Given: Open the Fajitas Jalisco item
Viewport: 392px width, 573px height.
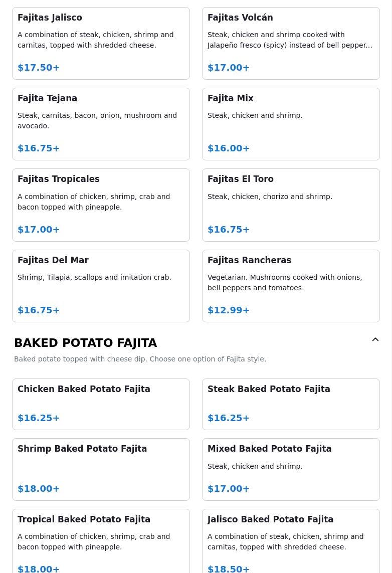Looking at the screenshot, I should tap(101, 43).
